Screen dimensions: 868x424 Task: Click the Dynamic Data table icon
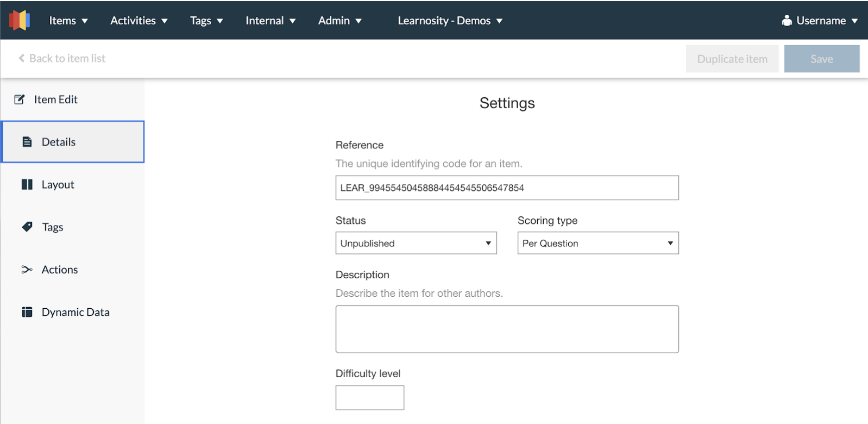pos(27,312)
